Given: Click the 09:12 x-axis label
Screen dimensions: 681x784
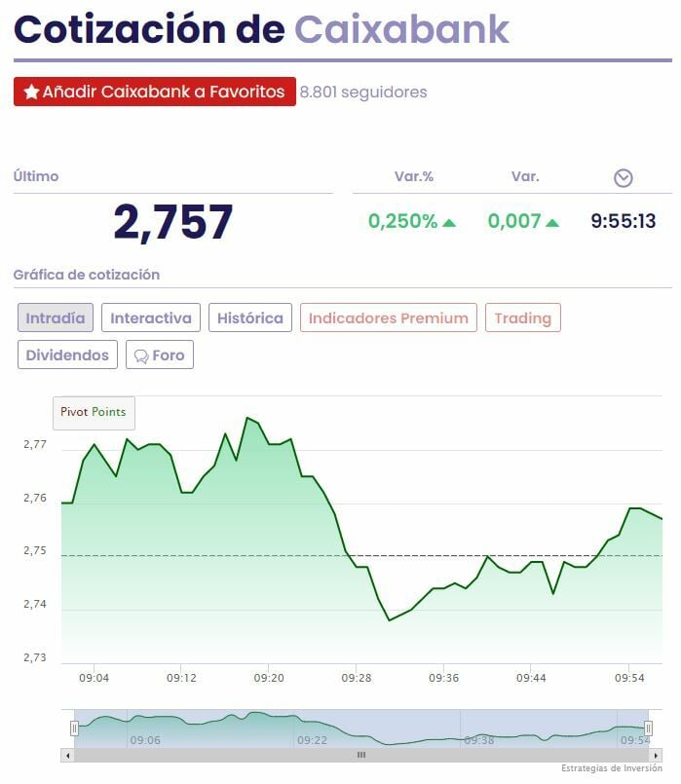Looking at the screenshot, I should pyautogui.click(x=181, y=678).
